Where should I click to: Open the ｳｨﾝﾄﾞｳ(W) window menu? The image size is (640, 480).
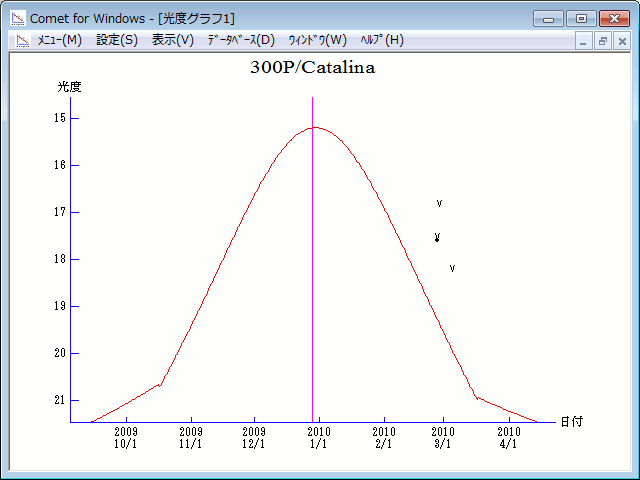(317, 40)
